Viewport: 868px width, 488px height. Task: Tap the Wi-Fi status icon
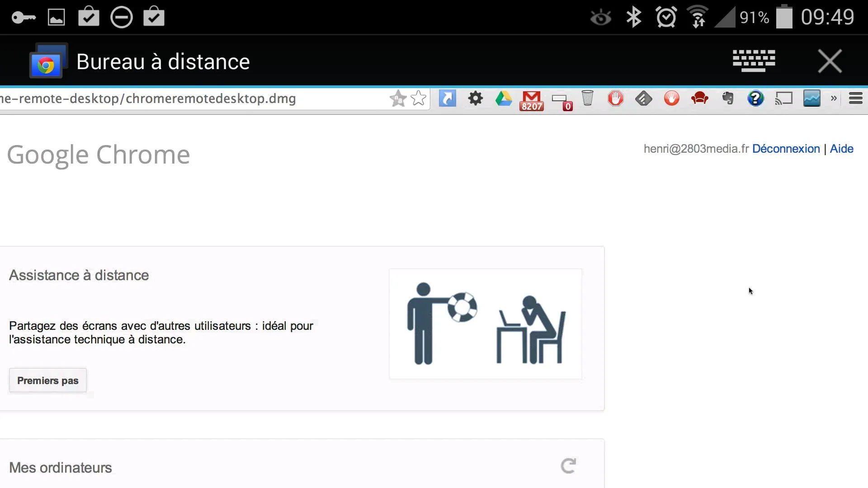point(698,17)
